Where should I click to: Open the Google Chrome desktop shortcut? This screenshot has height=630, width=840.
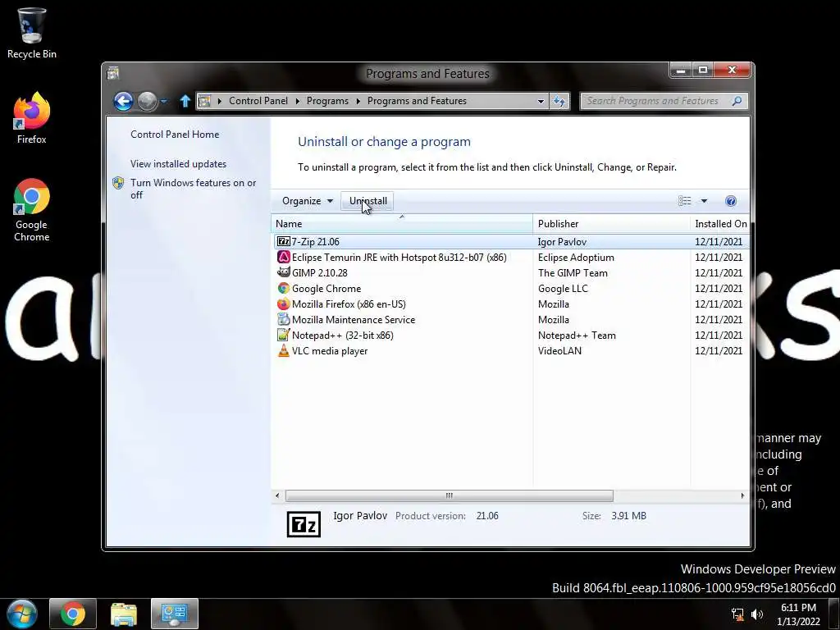(x=32, y=210)
